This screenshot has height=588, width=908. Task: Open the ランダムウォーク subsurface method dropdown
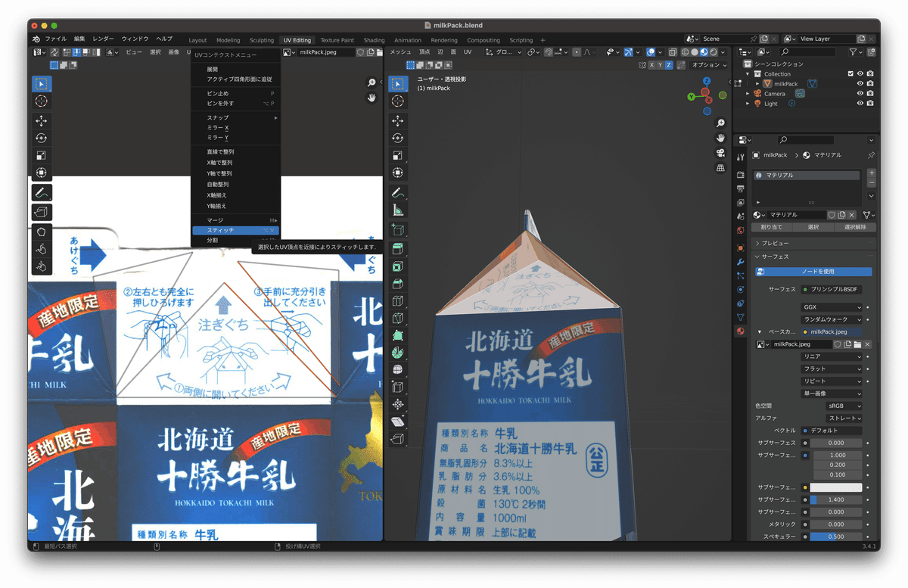coord(832,319)
